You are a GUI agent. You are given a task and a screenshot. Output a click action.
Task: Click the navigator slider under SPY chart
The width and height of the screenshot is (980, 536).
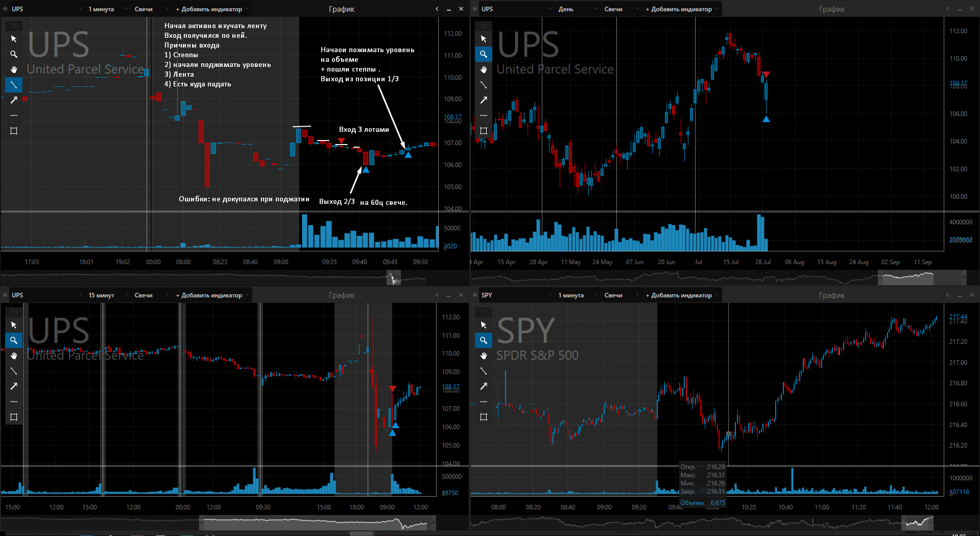[x=917, y=523]
